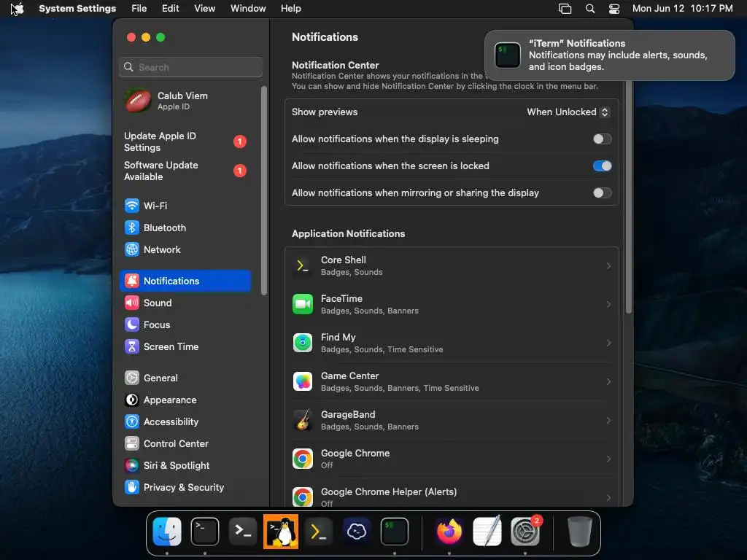Open Control Center in the menu bar
This screenshot has width=747, height=560.
[x=614, y=9]
